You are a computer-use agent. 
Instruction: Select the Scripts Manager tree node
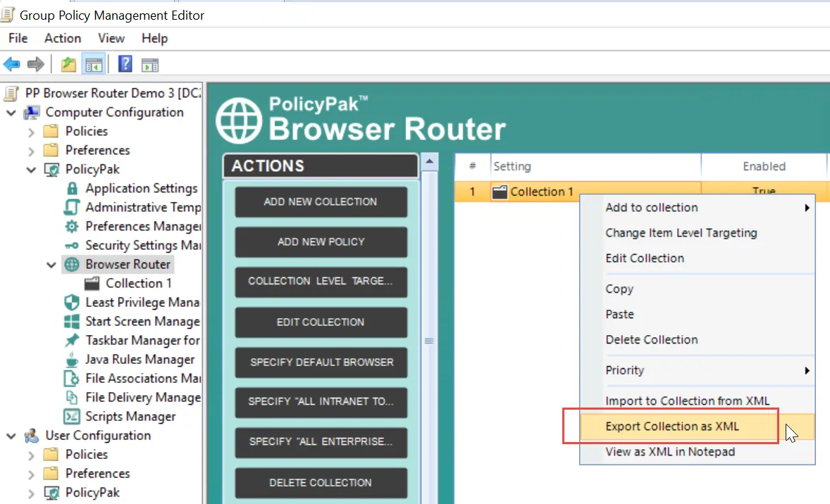tap(130, 417)
